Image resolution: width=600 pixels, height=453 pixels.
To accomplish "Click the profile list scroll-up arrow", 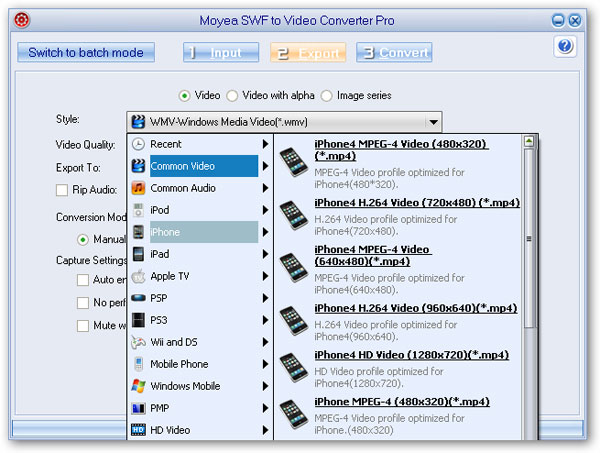I will pyautogui.click(x=529, y=142).
